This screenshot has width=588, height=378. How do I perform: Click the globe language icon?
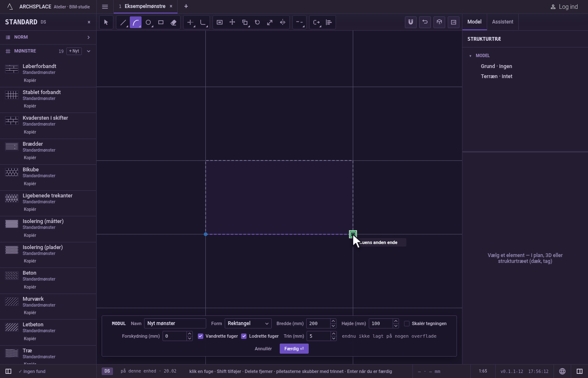(562, 371)
